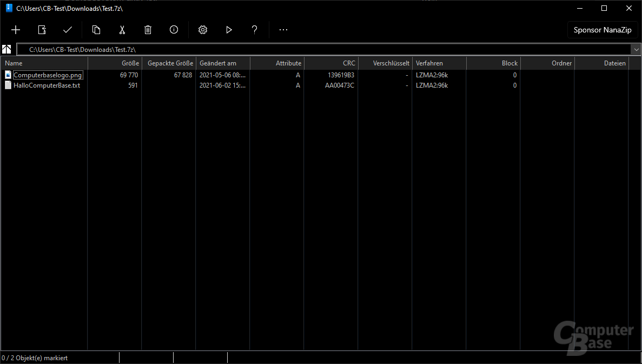Expand the address bar path dropdown
This screenshot has width=642, height=364.
point(636,49)
